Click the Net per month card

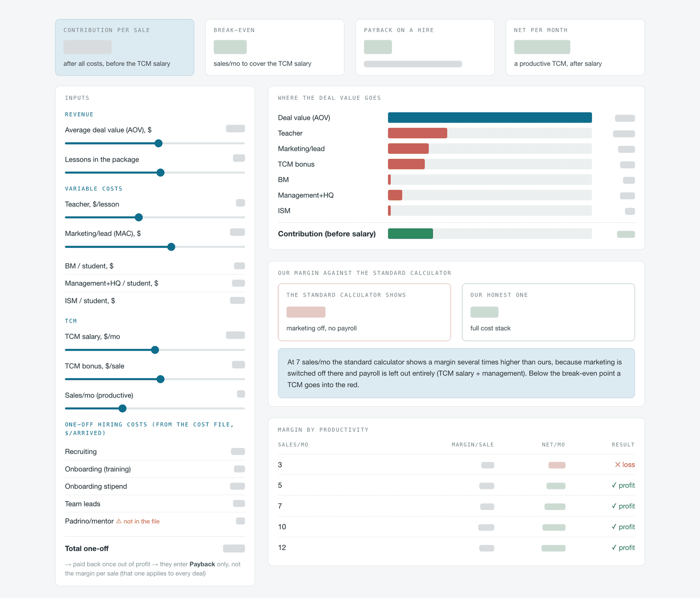[575, 47]
